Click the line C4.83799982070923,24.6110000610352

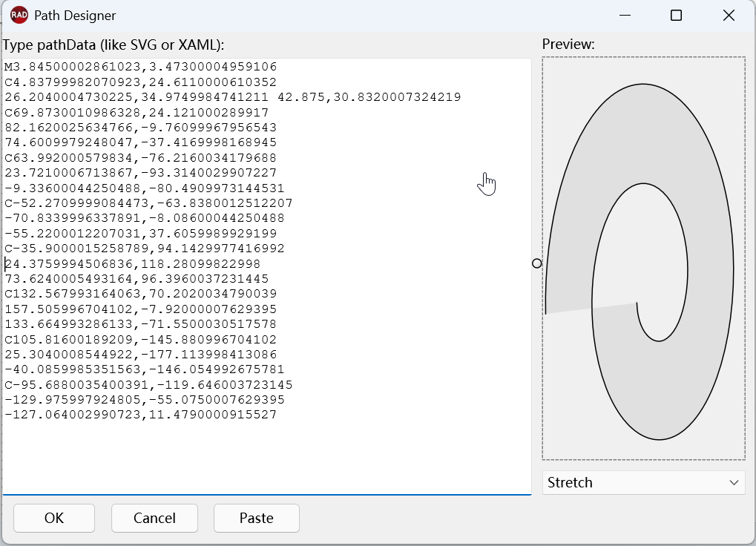[x=141, y=82]
